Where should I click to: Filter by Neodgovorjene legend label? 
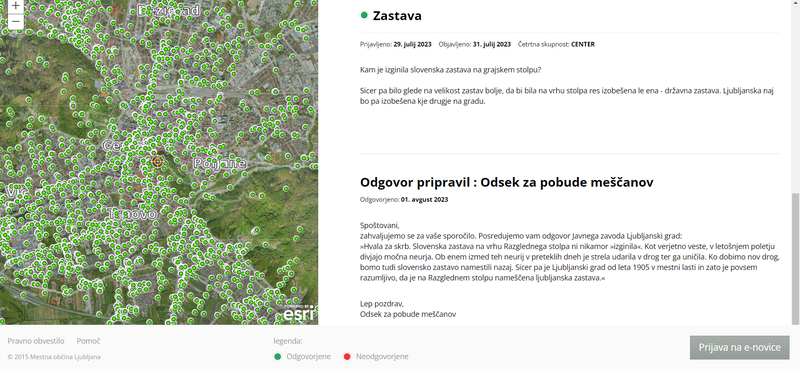point(382,356)
